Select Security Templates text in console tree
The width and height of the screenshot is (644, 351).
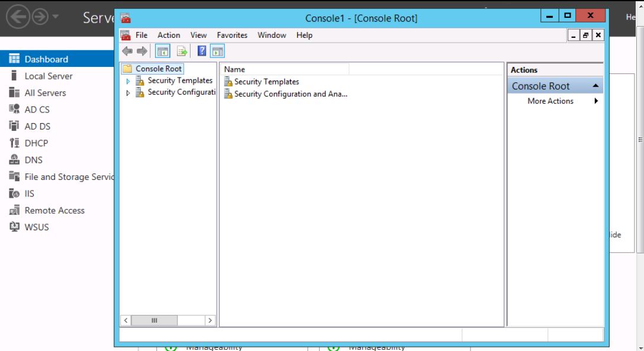180,80
